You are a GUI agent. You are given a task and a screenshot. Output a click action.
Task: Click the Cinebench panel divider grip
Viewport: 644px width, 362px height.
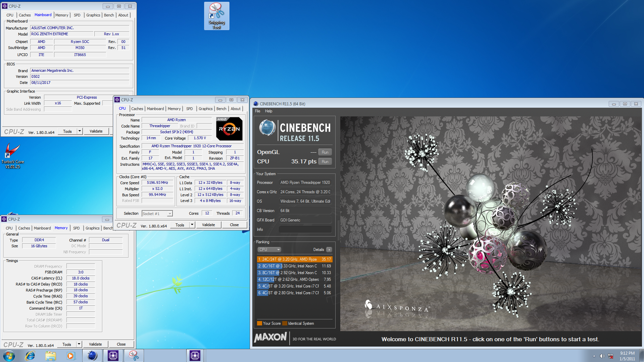338,230
